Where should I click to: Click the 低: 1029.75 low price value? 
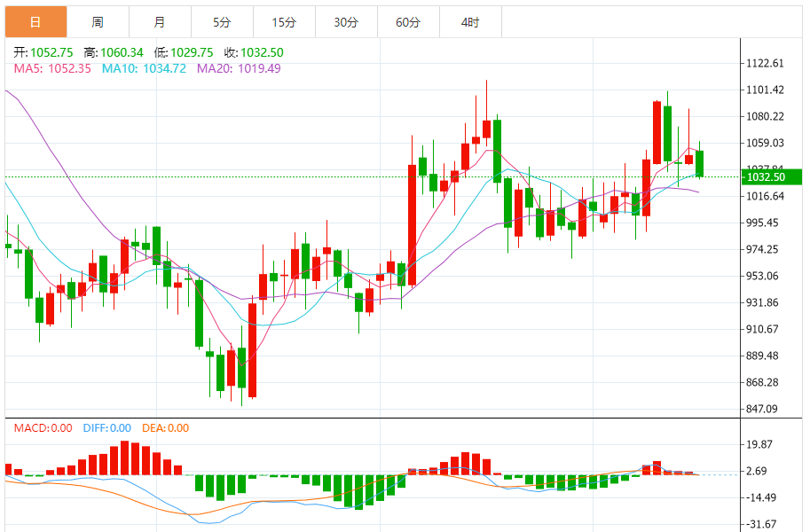click(x=184, y=52)
